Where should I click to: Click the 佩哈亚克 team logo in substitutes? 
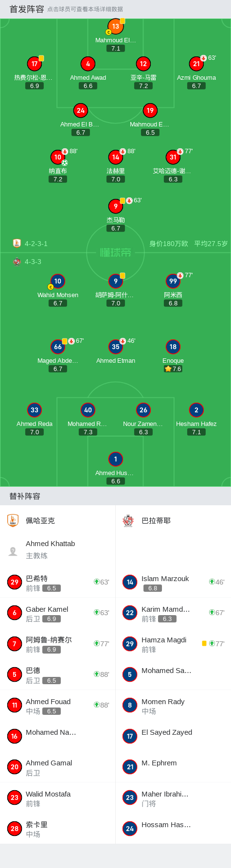point(13,521)
